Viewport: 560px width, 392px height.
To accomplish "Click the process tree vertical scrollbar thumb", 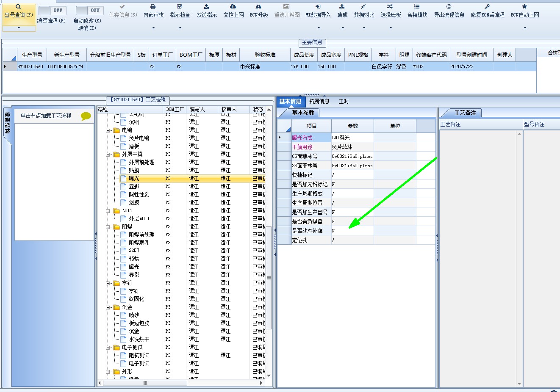I will [x=269, y=278].
